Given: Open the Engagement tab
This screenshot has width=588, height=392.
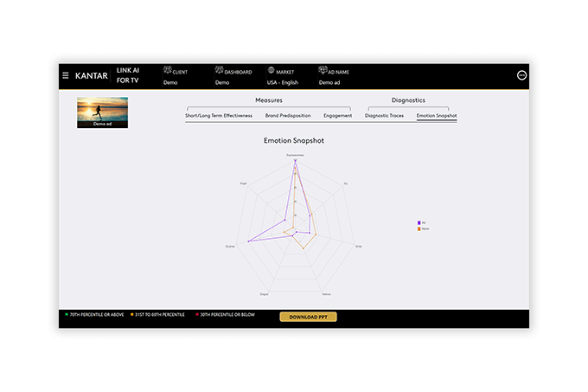Looking at the screenshot, I should click(337, 115).
